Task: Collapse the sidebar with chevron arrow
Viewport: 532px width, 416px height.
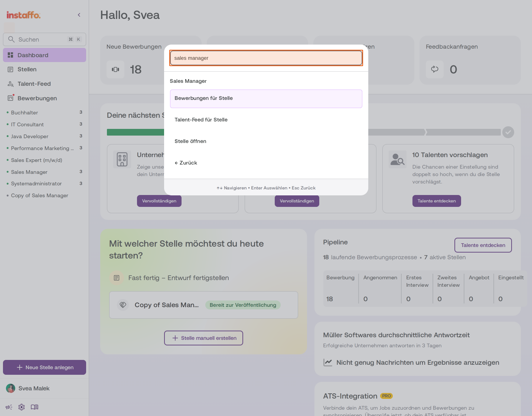Action: (x=79, y=15)
